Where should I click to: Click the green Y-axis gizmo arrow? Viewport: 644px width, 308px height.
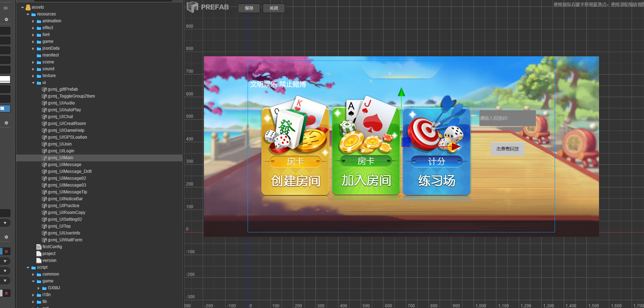[401, 92]
